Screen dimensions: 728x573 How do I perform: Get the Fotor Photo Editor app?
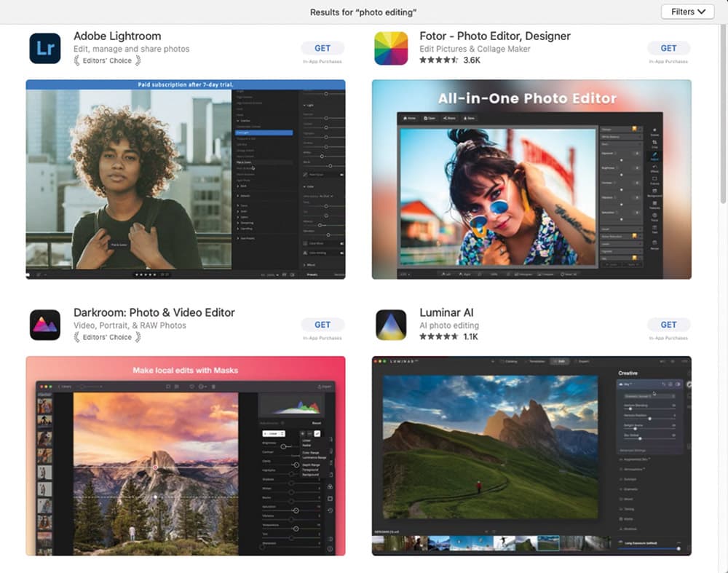[668, 48]
